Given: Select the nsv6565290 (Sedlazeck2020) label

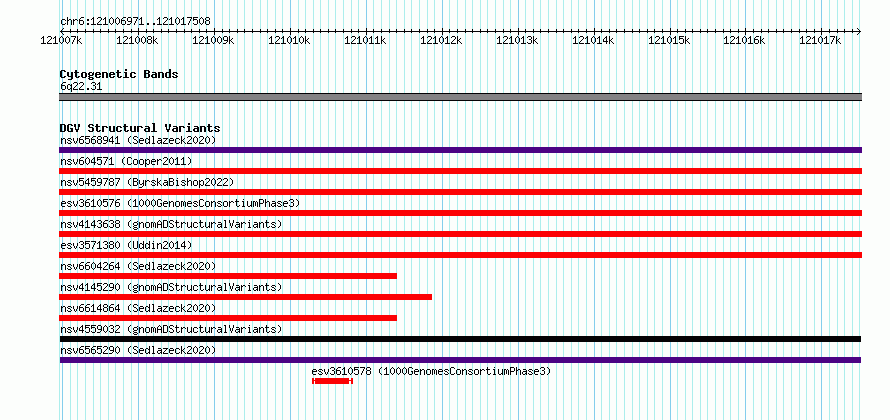Looking at the screenshot, I should pyautogui.click(x=138, y=350).
